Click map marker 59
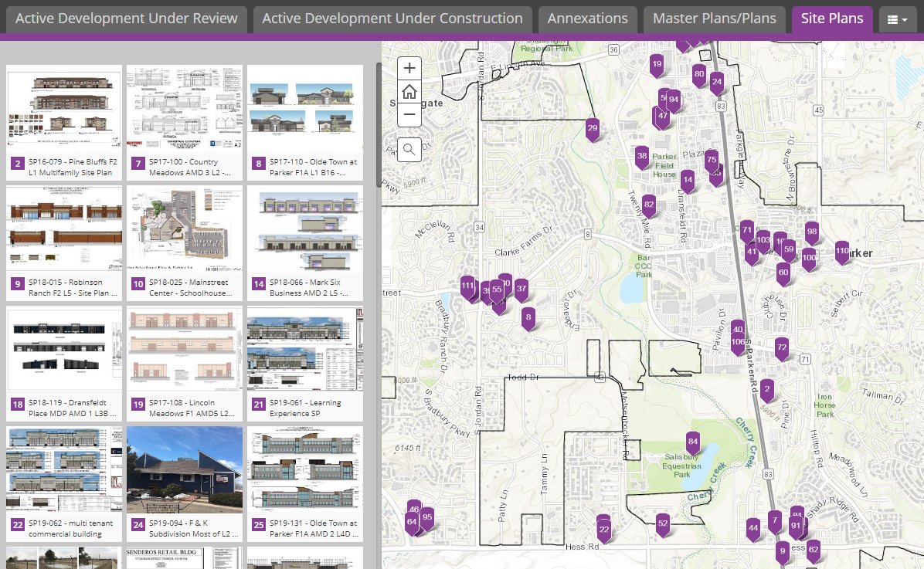Image resolution: width=924 pixels, height=569 pixels. pyautogui.click(x=789, y=251)
